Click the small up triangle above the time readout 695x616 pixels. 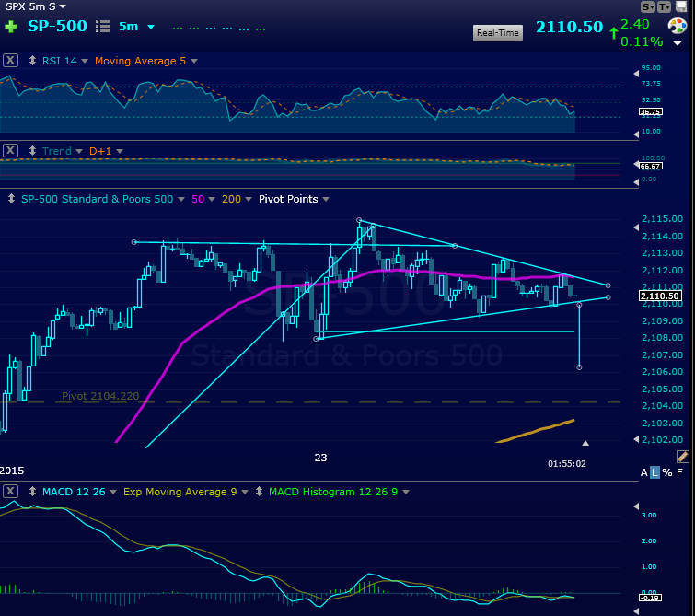[585, 443]
